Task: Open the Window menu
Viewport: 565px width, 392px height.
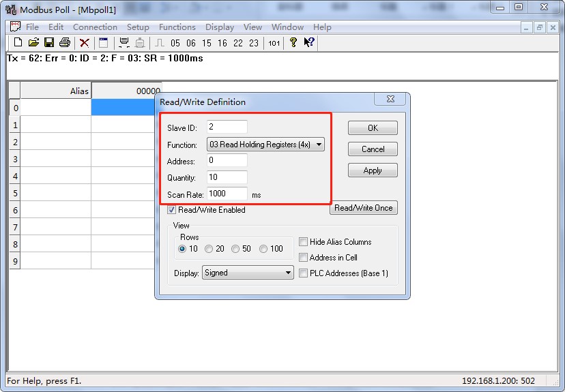Action: (x=287, y=27)
